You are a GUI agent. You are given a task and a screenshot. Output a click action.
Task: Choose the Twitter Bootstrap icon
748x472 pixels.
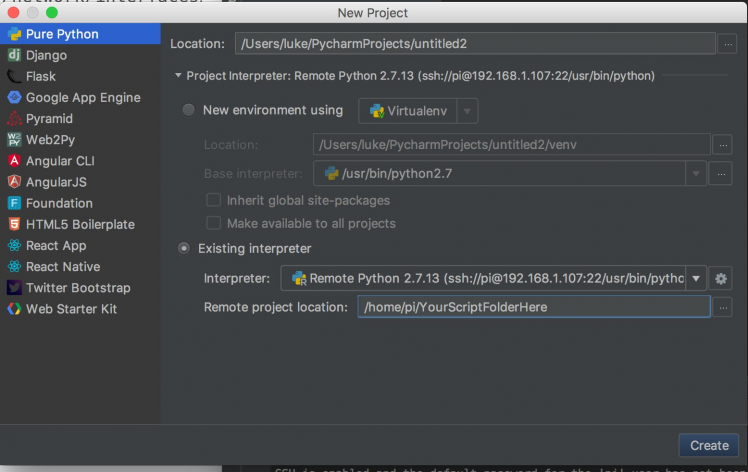(x=14, y=288)
